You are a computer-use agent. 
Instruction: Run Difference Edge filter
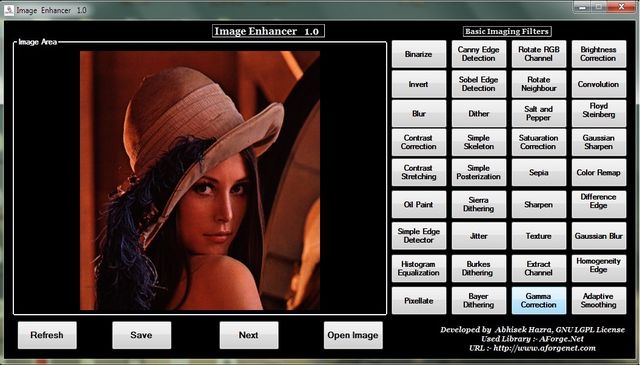599,204
